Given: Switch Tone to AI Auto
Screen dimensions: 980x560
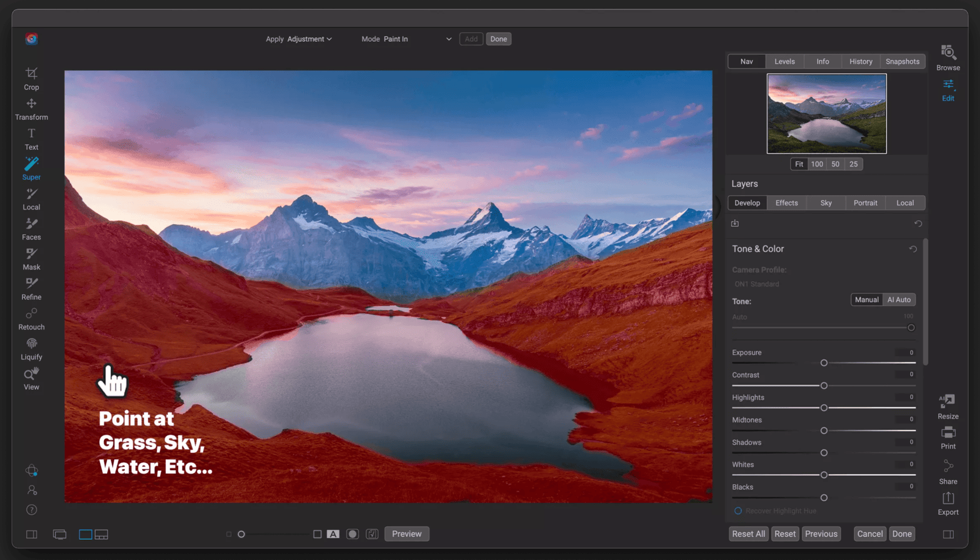Looking at the screenshot, I should pyautogui.click(x=899, y=300).
